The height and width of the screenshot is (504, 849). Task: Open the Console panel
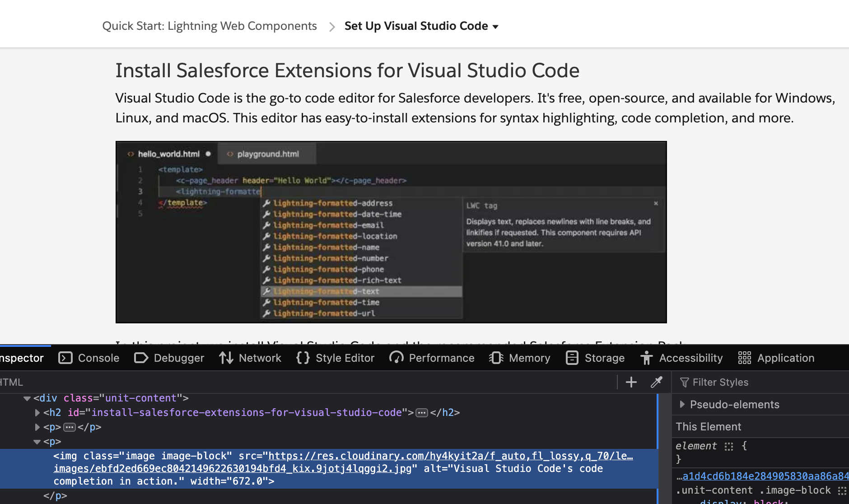(89, 358)
